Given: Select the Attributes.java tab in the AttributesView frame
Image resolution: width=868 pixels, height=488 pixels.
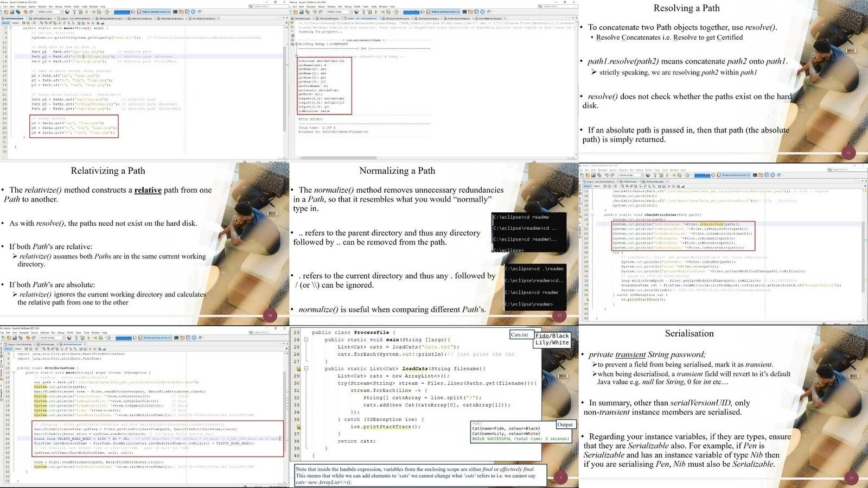Looking at the screenshot, I should click(x=48, y=344).
